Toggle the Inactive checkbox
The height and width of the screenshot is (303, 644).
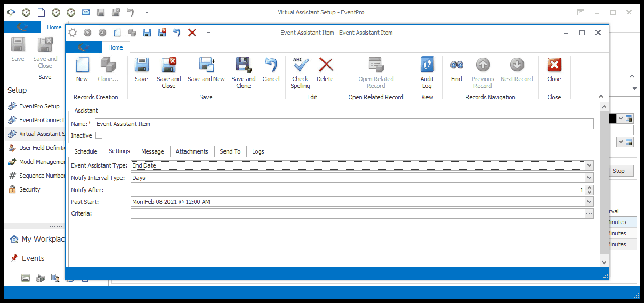tap(99, 135)
